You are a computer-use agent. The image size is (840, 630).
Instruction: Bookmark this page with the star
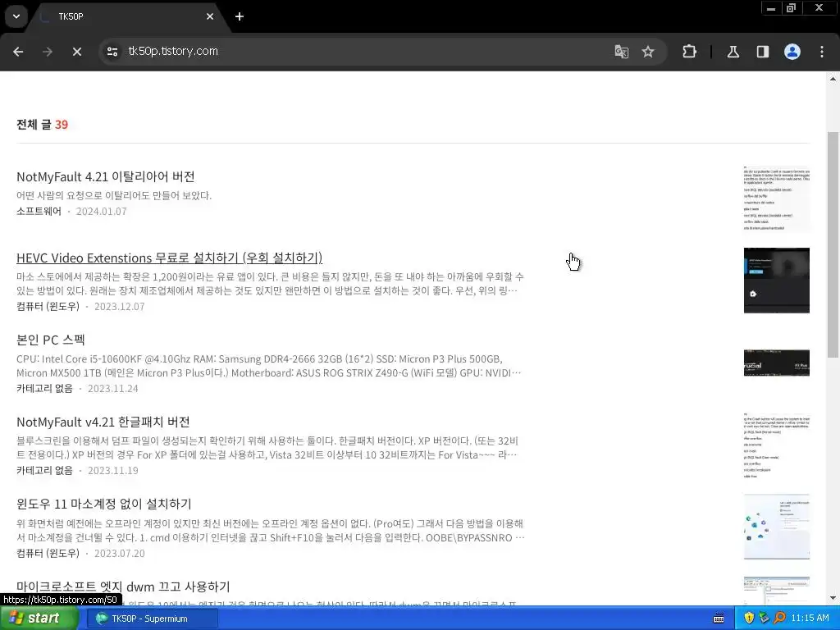click(x=648, y=52)
